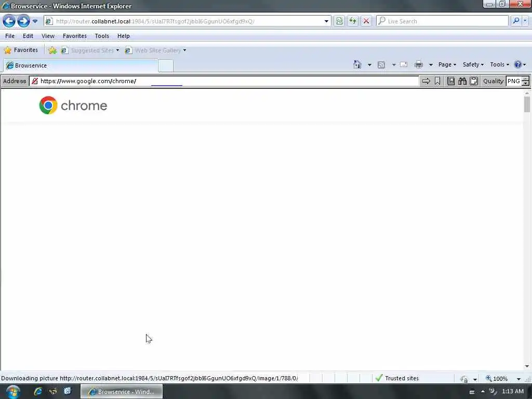Expand the zoom level dropdown arrow
The height and width of the screenshot is (399, 532).
pos(518,379)
